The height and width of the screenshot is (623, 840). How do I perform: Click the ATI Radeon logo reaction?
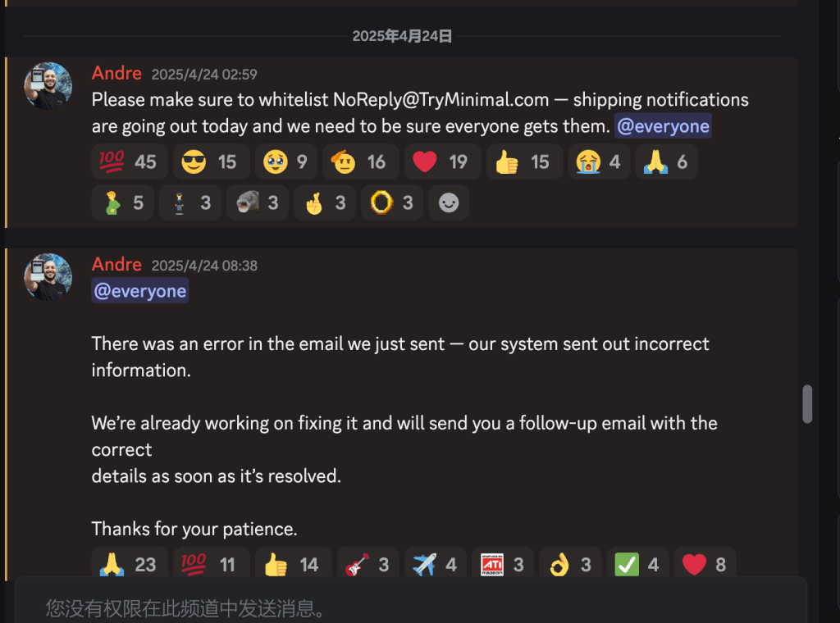[x=503, y=564]
